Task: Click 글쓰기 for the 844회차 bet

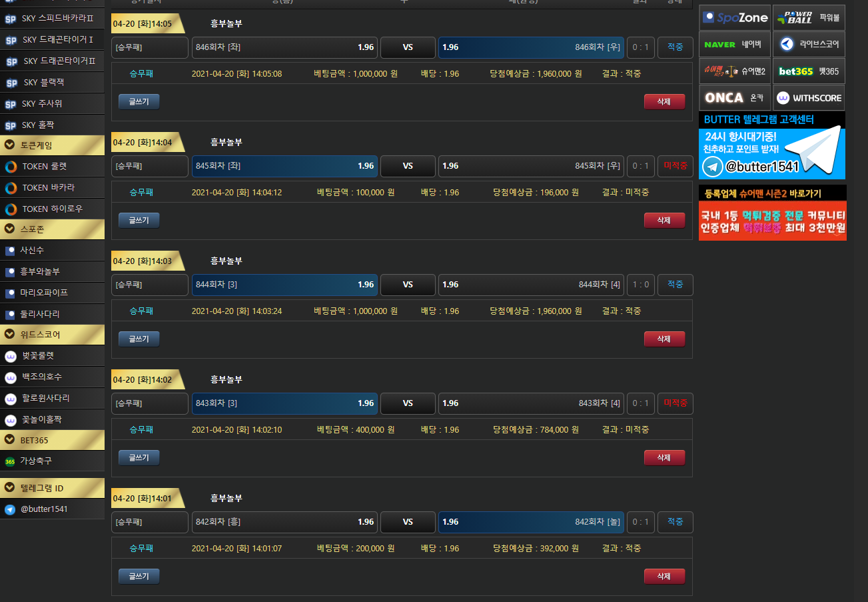Action: [139, 339]
